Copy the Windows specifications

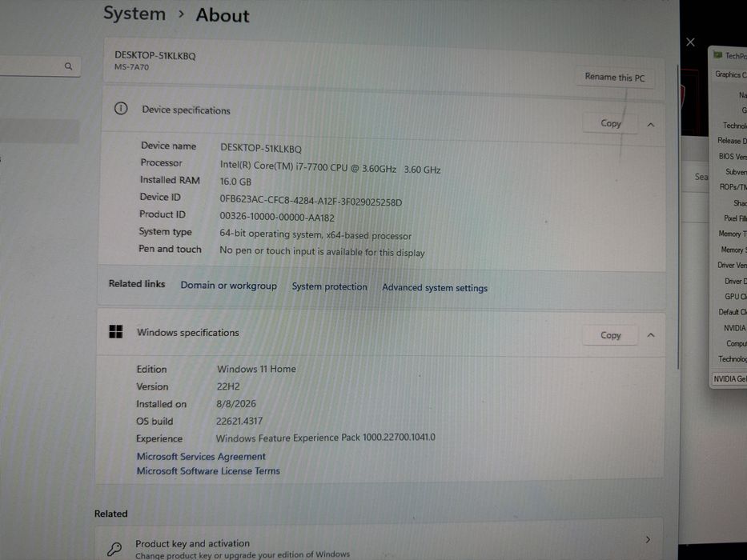click(x=610, y=335)
